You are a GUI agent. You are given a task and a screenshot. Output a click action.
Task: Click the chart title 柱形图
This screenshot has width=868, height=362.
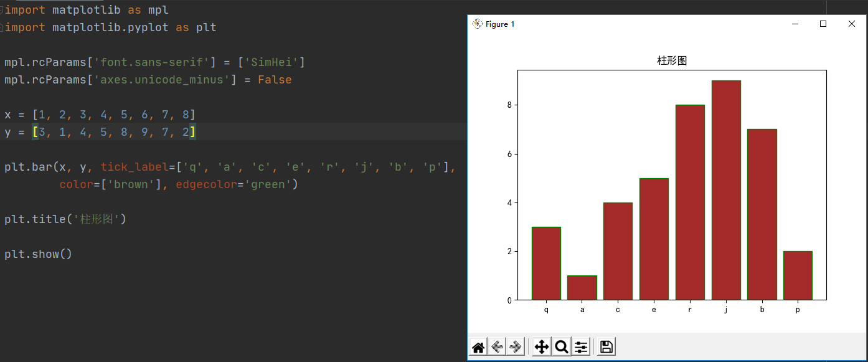pyautogui.click(x=672, y=60)
